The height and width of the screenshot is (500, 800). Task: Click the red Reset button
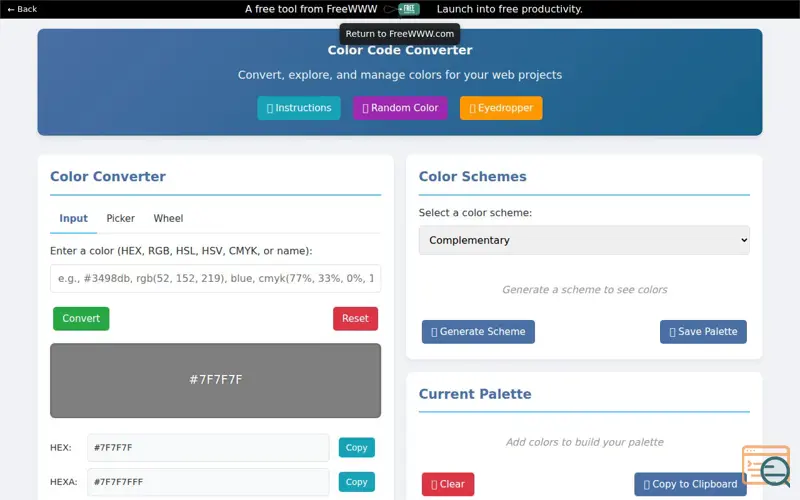coord(356,318)
